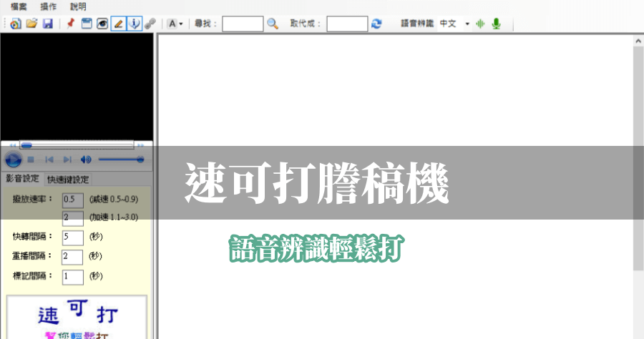The width and height of the screenshot is (644, 339).
Task: Click the round Play button
Action: pos(13,159)
